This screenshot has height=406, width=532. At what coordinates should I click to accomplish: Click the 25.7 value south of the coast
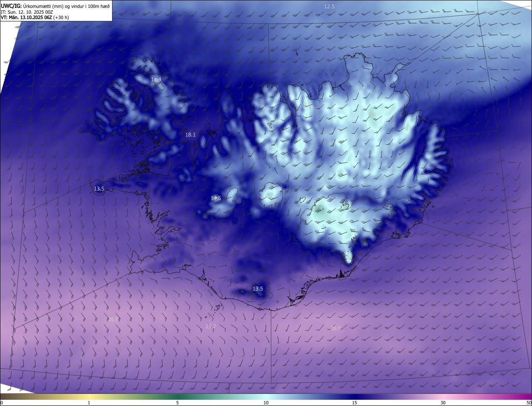[x=211, y=326]
